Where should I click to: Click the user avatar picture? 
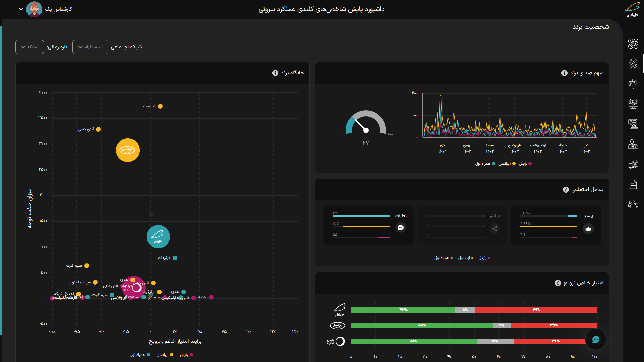click(34, 9)
